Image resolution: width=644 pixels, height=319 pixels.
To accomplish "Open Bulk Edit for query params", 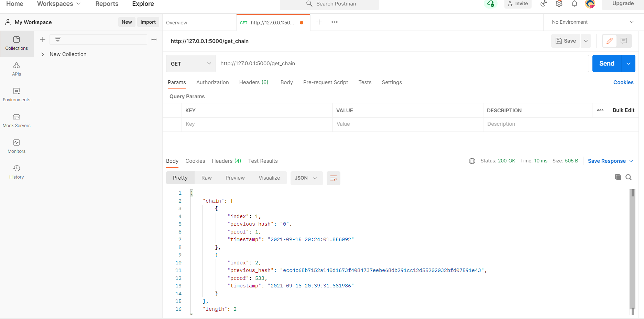I will (623, 110).
